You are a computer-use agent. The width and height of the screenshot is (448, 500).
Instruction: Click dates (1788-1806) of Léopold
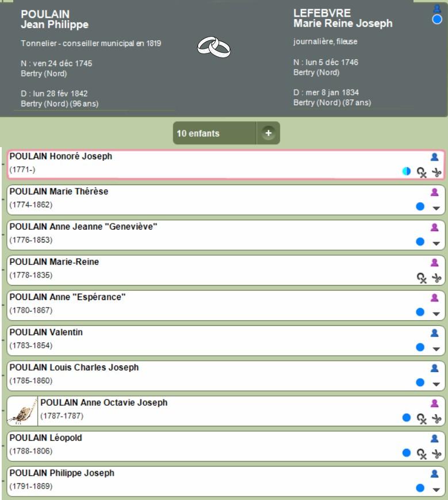tap(31, 451)
